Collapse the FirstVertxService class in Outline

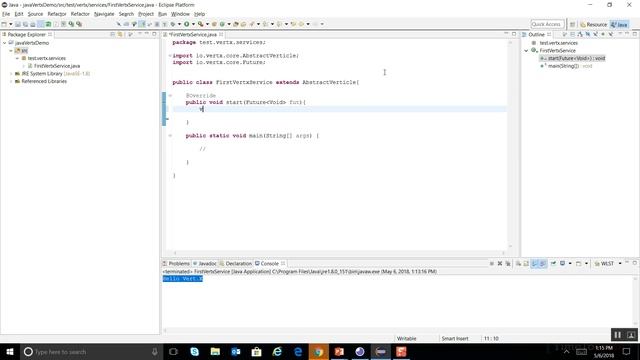pyautogui.click(x=526, y=51)
